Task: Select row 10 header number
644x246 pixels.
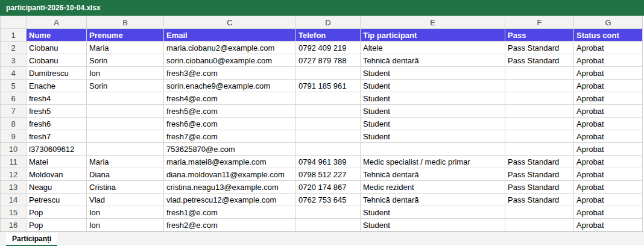Action: pos(13,150)
